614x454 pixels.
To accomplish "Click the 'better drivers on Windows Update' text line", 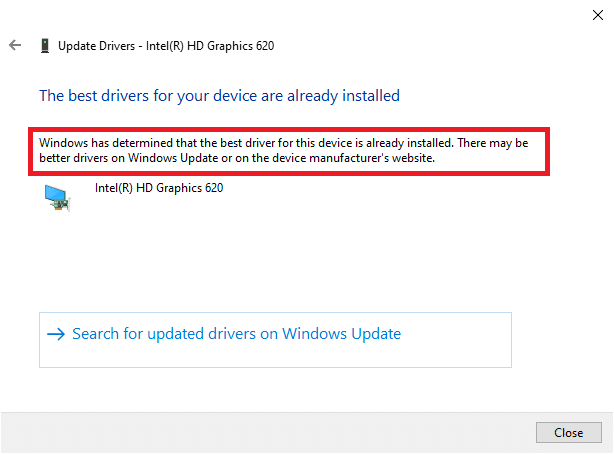I will [x=237, y=158].
